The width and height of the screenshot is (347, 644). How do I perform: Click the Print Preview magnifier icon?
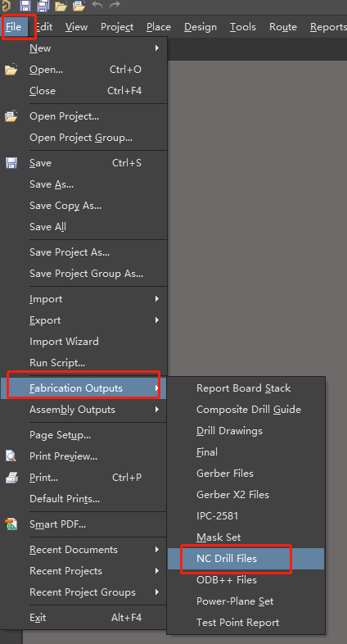11,456
